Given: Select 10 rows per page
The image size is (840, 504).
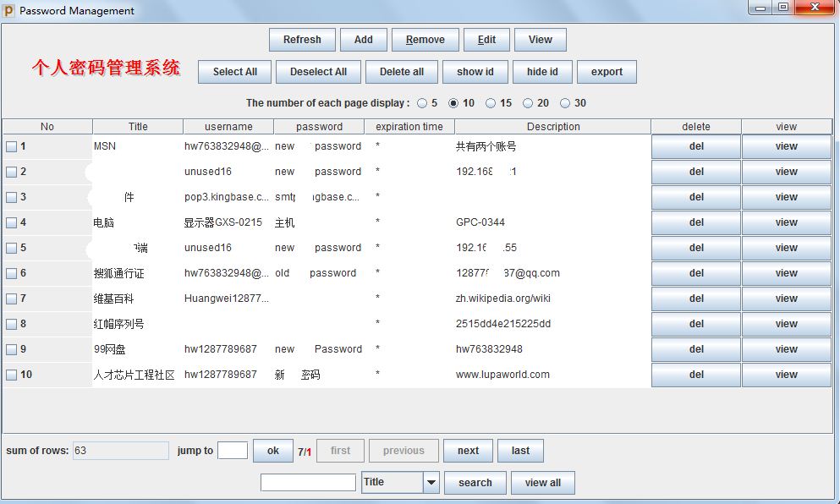Looking at the screenshot, I should coord(453,103).
